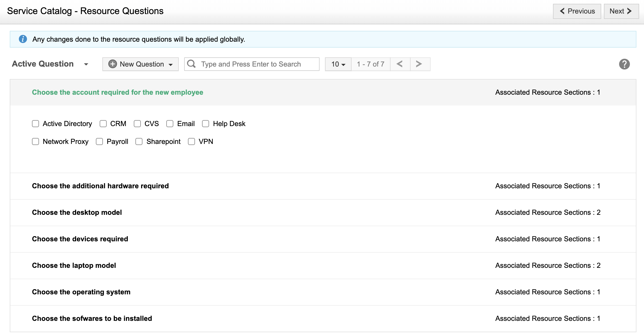Open Choose the account required question link
The image size is (644, 336).
pyautogui.click(x=118, y=92)
